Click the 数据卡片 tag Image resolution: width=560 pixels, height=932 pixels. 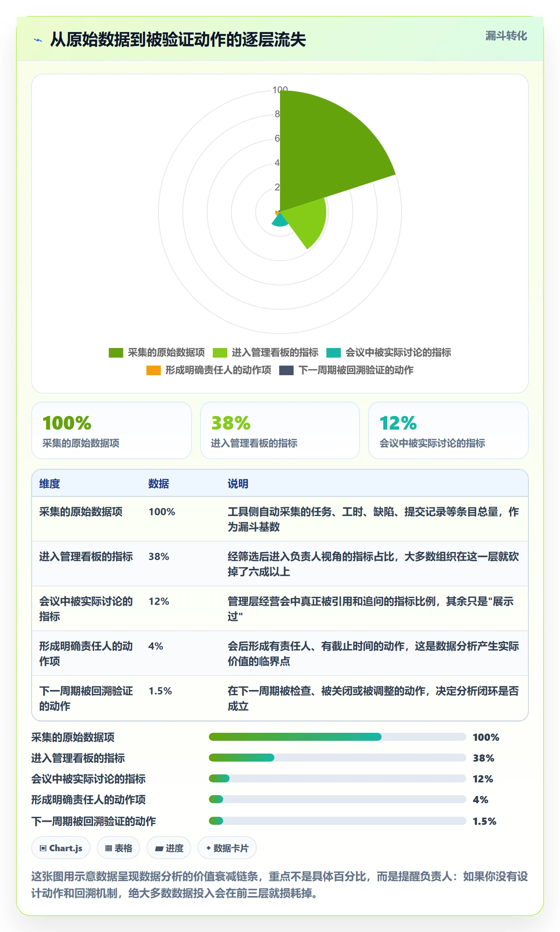[x=227, y=848]
